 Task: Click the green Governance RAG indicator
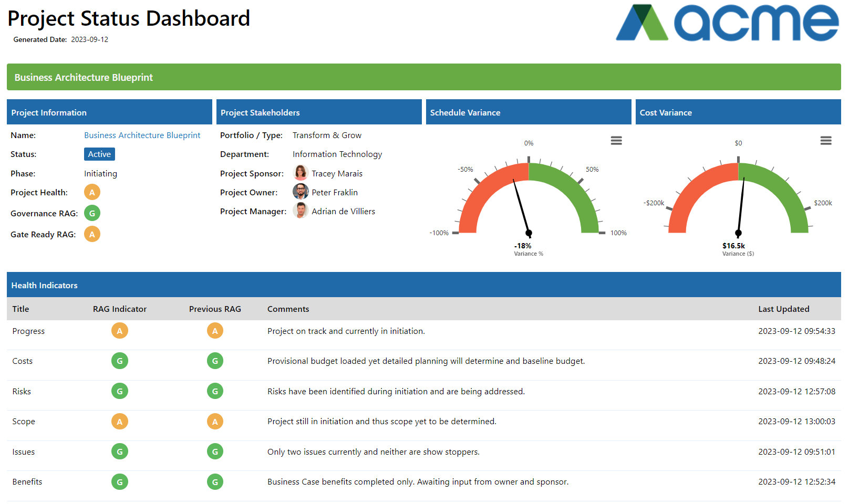click(x=92, y=214)
